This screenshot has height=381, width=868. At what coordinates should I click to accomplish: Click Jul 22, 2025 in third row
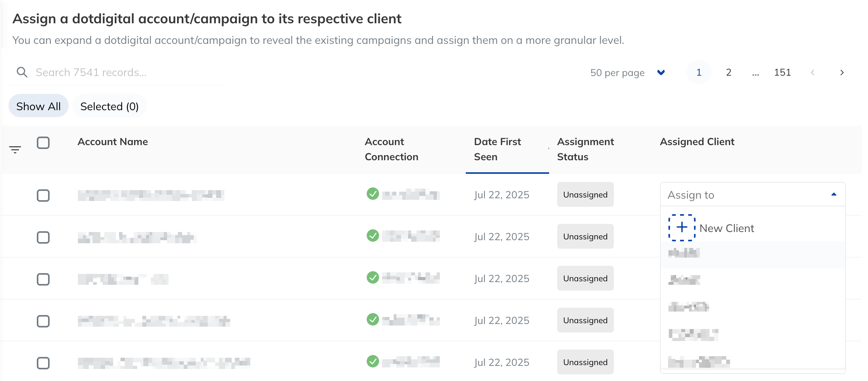(x=502, y=279)
